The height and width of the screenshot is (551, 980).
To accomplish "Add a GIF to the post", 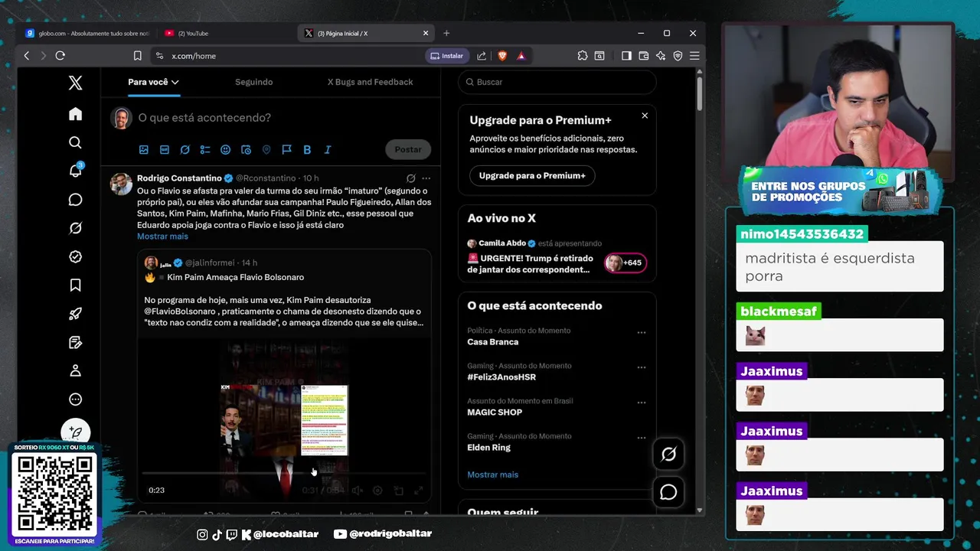I will pyautogui.click(x=164, y=150).
